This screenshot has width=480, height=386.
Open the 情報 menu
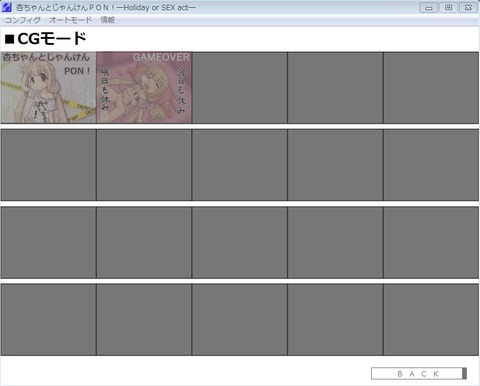click(108, 20)
